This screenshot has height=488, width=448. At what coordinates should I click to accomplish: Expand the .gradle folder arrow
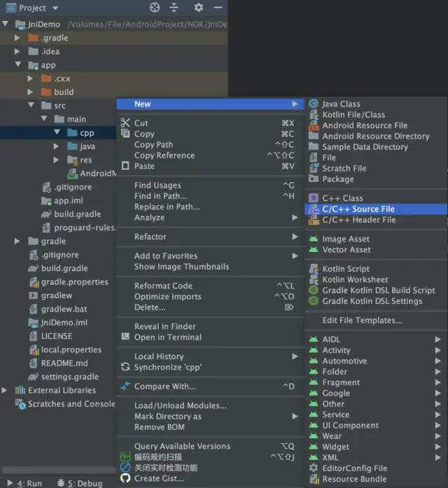[x=17, y=38]
